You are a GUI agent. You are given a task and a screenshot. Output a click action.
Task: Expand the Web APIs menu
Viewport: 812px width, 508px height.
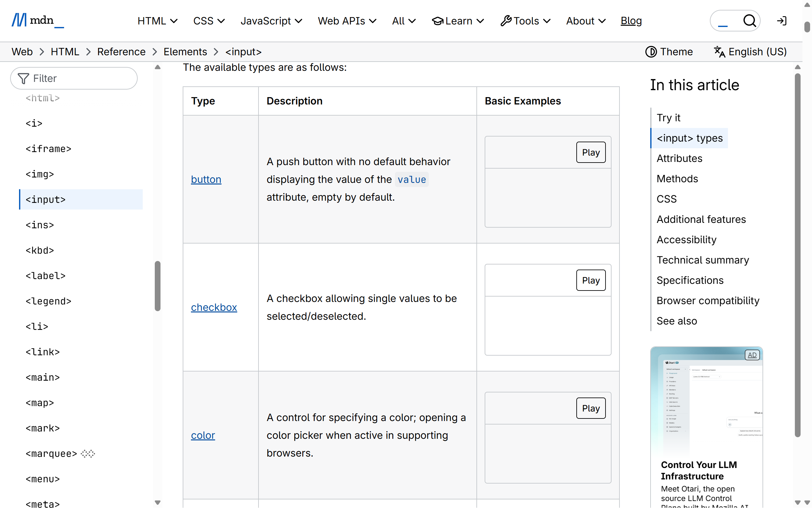(x=347, y=21)
